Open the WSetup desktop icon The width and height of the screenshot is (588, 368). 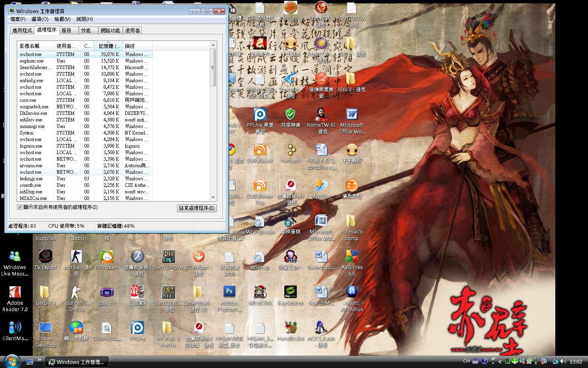pyautogui.click(x=260, y=260)
